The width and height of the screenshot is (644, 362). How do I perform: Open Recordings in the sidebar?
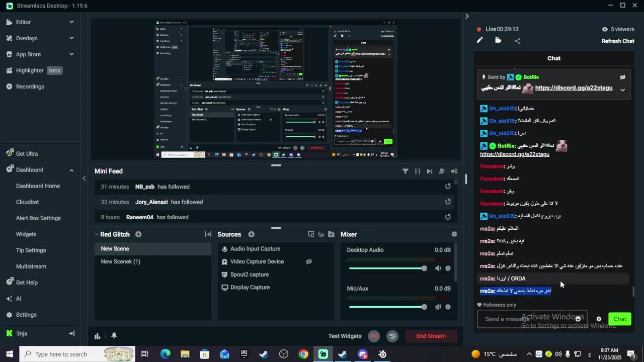[29, 86]
